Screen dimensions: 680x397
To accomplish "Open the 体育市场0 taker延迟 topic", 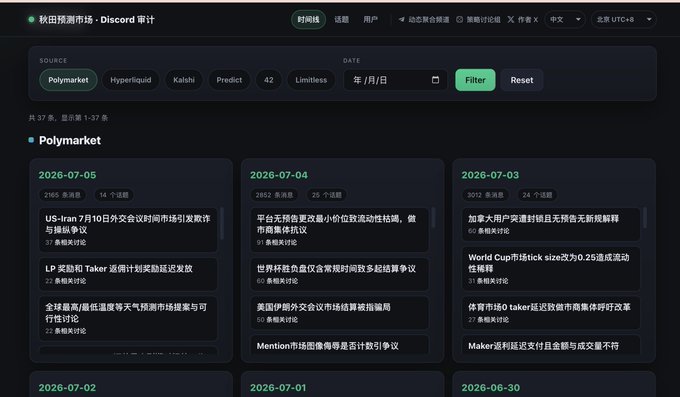I will (x=551, y=313).
